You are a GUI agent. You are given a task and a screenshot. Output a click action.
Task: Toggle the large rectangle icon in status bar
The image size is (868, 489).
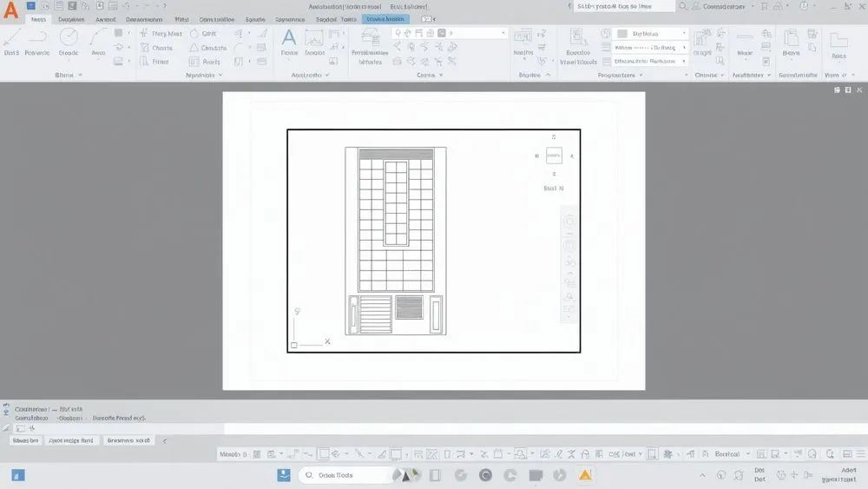pos(323,454)
